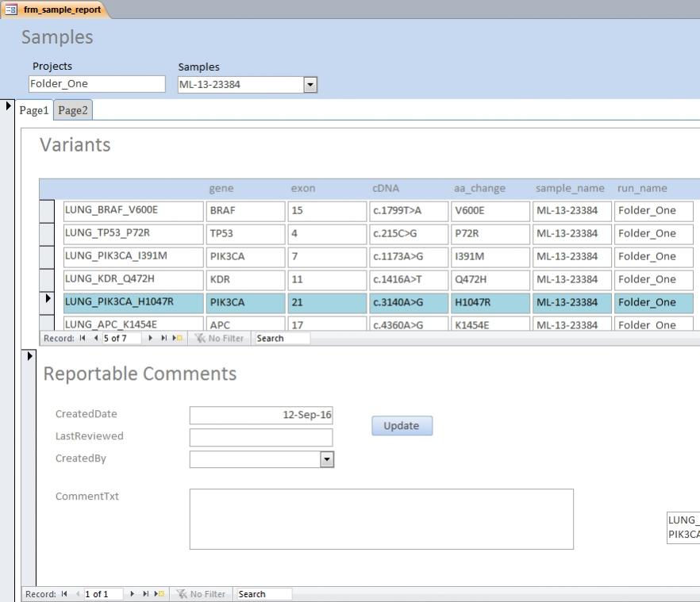Screen dimensions: 700x602
Task: Click the V600E aa_change cell
Action: click(x=490, y=211)
